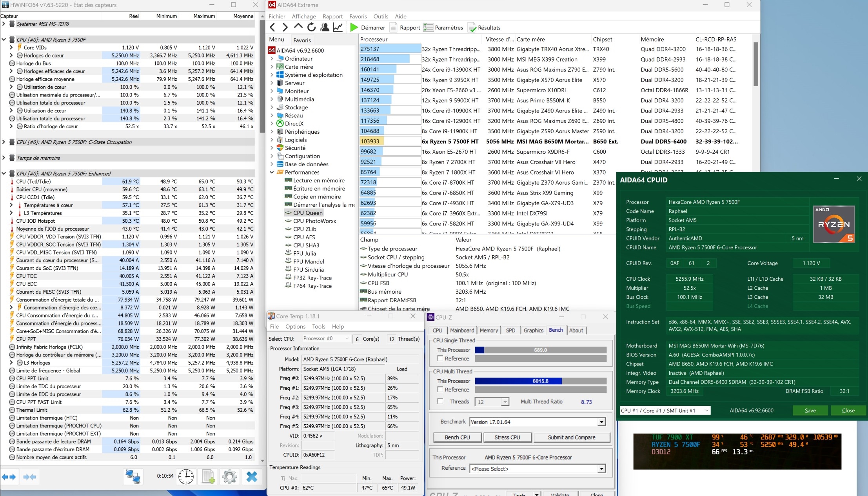Screen dimensions: 868x496
Task: Click the AIDA64 up-level arrow icon
Action: [x=298, y=27]
